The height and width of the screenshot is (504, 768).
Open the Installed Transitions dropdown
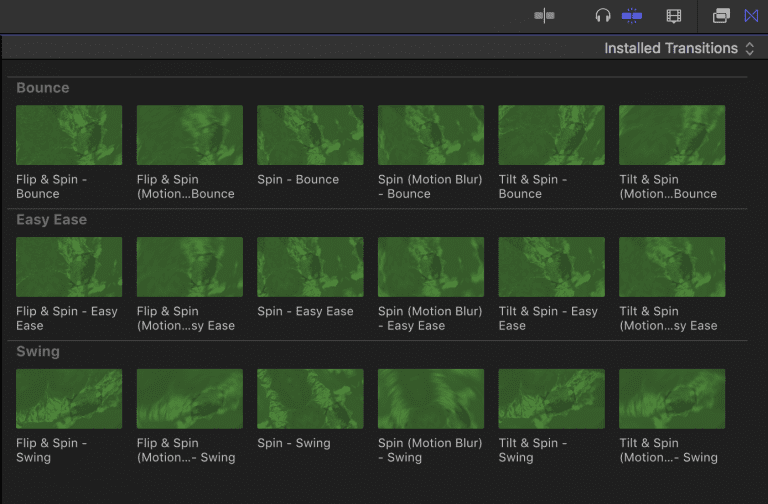(679, 48)
